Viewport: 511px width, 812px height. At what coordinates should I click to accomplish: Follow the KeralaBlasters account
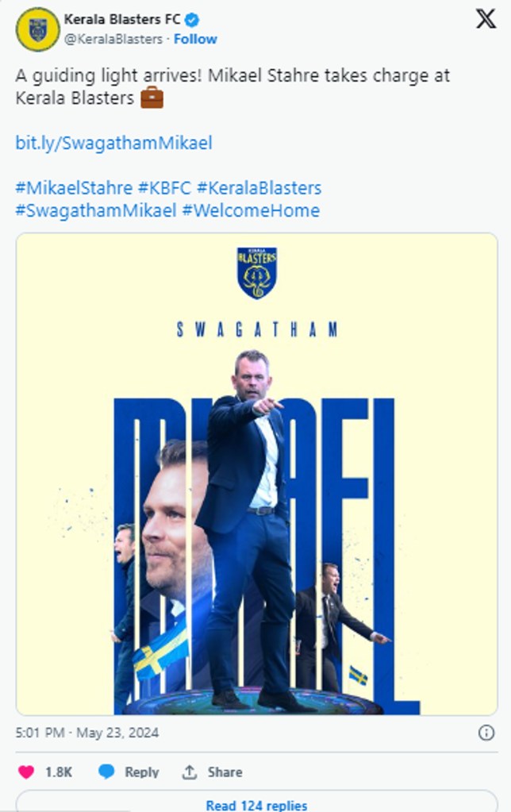pos(195,39)
